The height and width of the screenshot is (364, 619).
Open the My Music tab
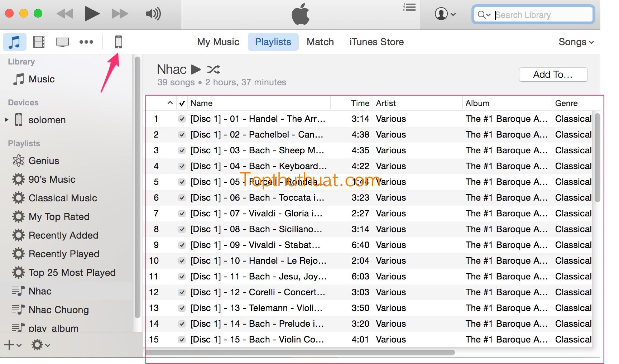pyautogui.click(x=218, y=42)
